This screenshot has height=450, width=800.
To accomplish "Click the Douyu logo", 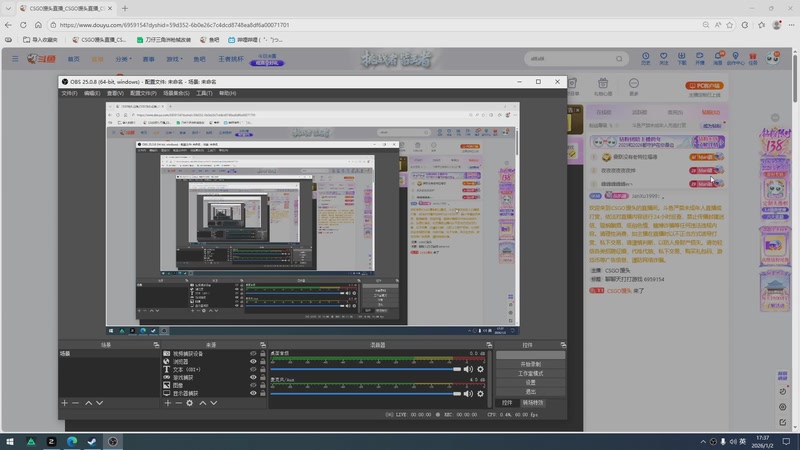I will point(41,59).
